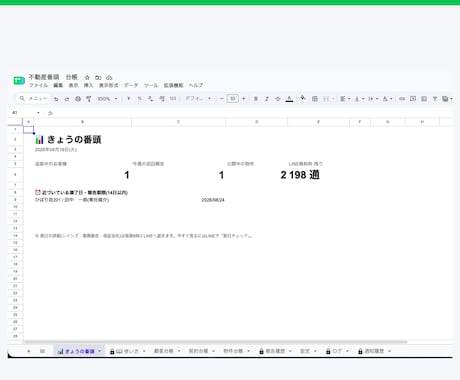Open the ファイル menu
Image resolution: width=460 pixels, height=380 pixels.
coord(38,85)
